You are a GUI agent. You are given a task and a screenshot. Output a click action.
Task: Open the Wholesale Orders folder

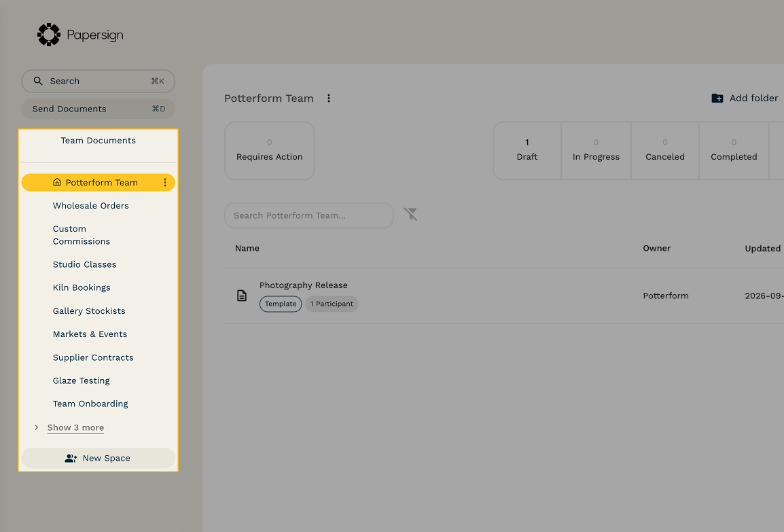91,205
